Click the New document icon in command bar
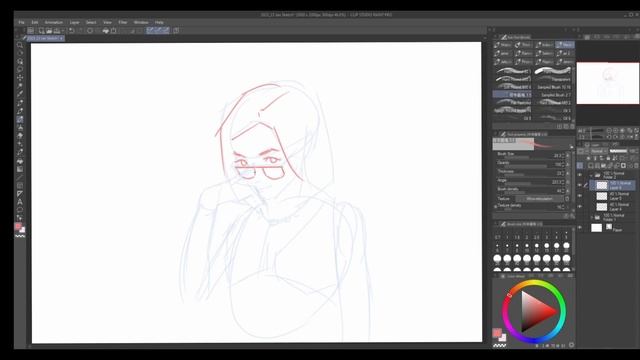This screenshot has height=360, width=640. tap(41, 31)
